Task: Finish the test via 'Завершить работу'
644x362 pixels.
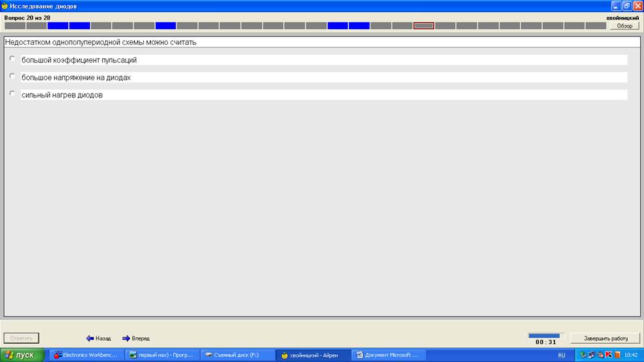Action: point(605,338)
